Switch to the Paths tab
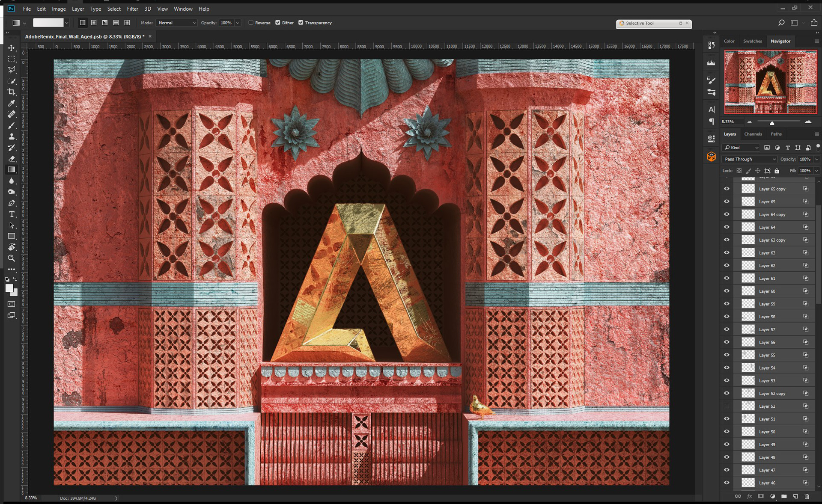This screenshot has width=822, height=504. pyautogui.click(x=776, y=134)
